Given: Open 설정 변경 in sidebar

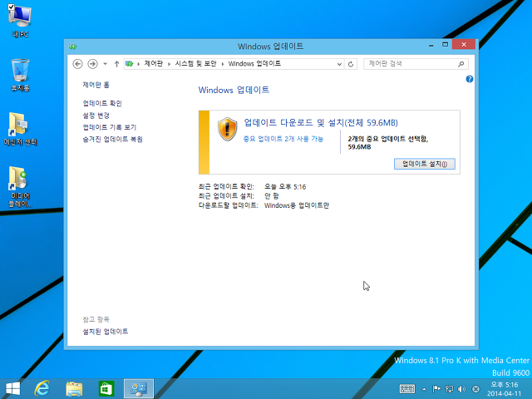Looking at the screenshot, I should [96, 116].
